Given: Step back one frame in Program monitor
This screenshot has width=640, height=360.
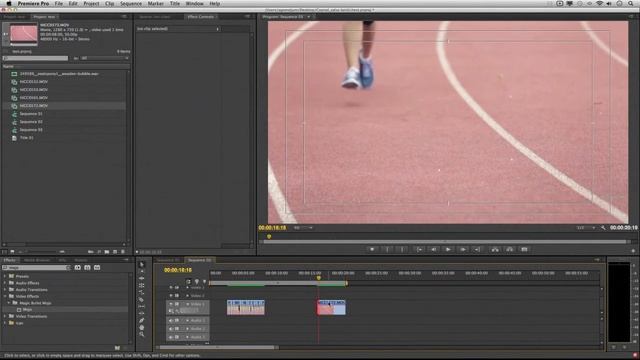Looking at the screenshot, I should click(433, 249).
